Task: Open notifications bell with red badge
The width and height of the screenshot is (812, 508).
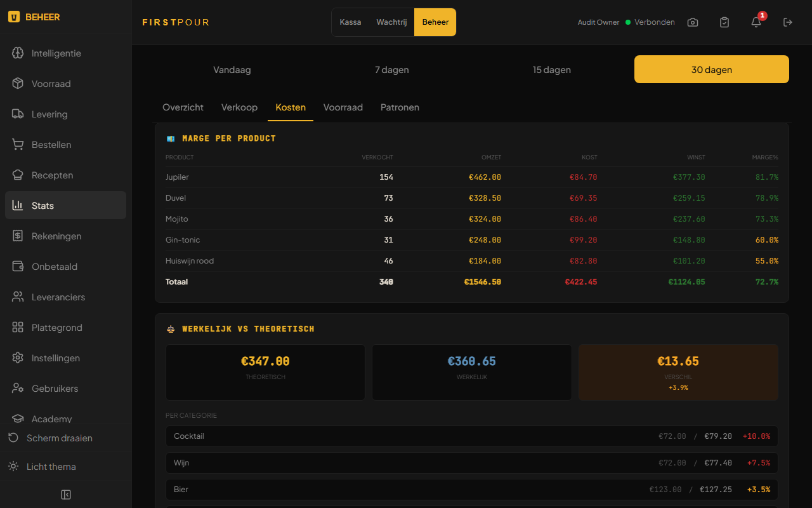Action: (756, 22)
